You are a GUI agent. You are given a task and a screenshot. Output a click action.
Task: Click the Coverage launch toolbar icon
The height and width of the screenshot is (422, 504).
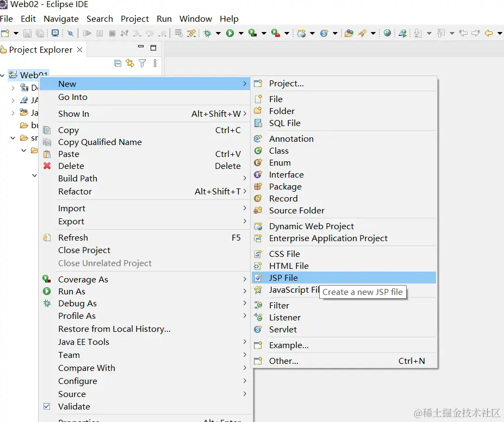[x=253, y=33]
